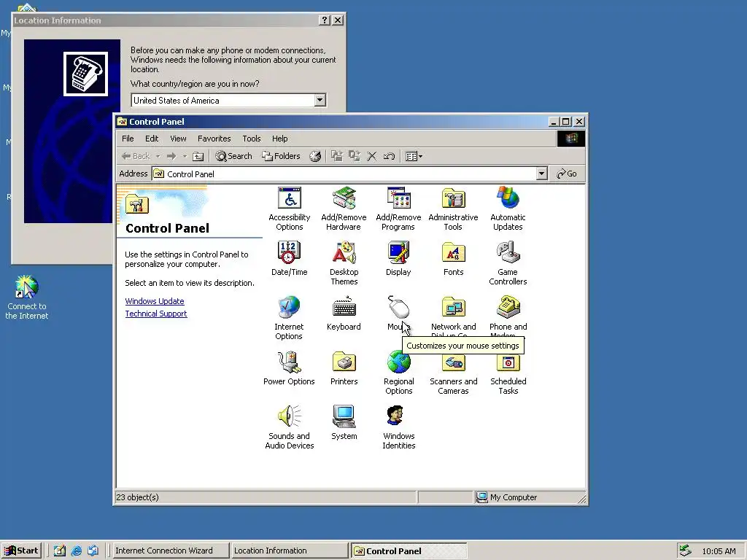The image size is (747, 560).
Task: Open the File menu
Action: tap(128, 139)
